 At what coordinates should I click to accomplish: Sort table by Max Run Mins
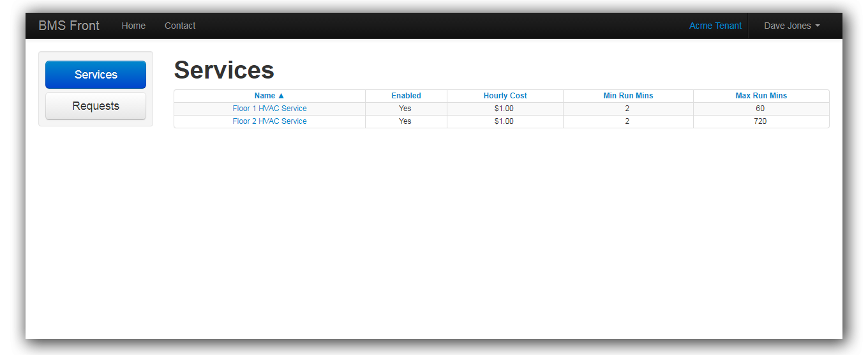point(761,96)
